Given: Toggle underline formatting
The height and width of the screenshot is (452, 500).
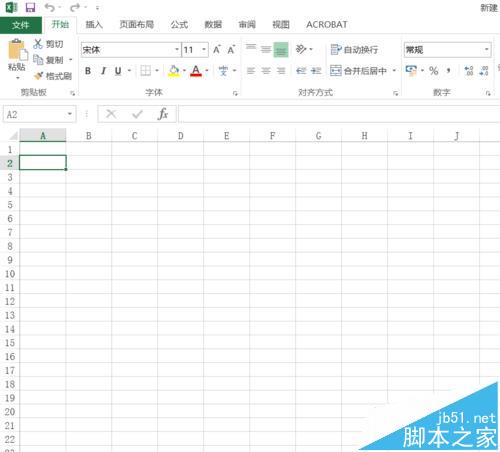Looking at the screenshot, I should [x=118, y=71].
